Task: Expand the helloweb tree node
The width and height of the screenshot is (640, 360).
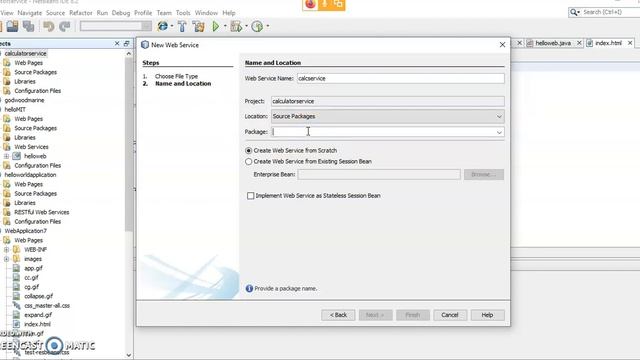Action: coord(7,156)
